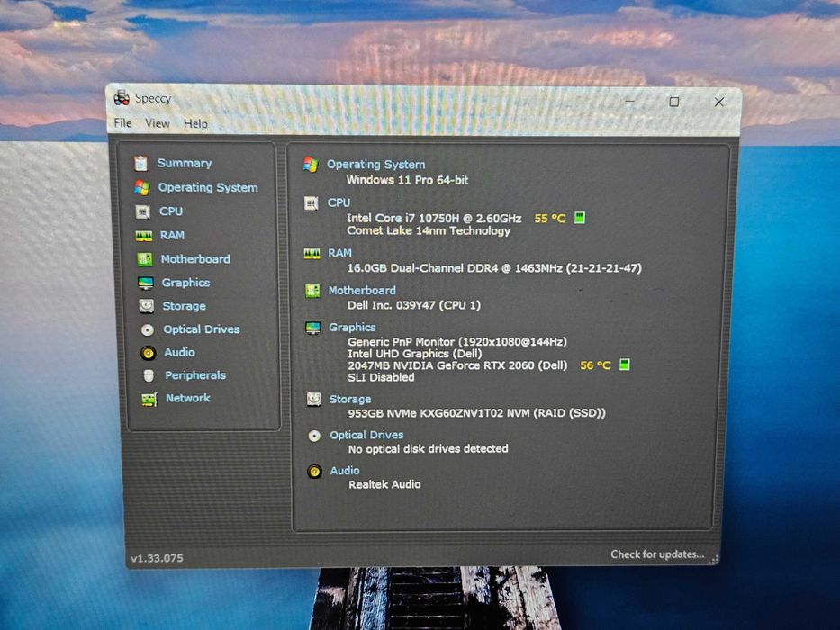Select the Peripherals sidebar mouse icon

point(149,375)
